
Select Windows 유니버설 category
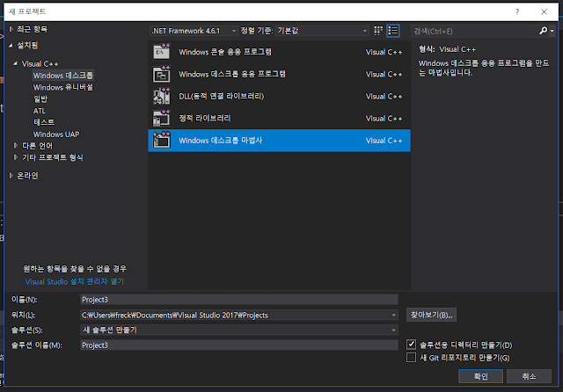[63, 87]
